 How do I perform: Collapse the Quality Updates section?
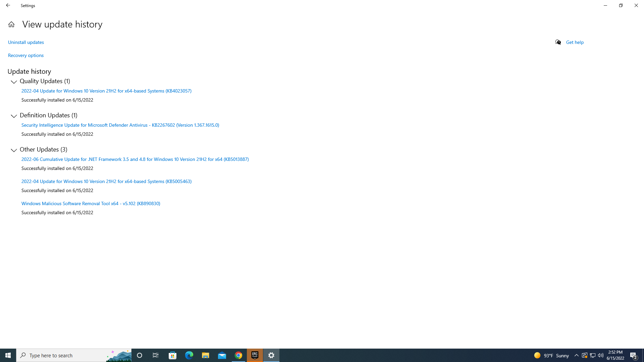click(14, 82)
